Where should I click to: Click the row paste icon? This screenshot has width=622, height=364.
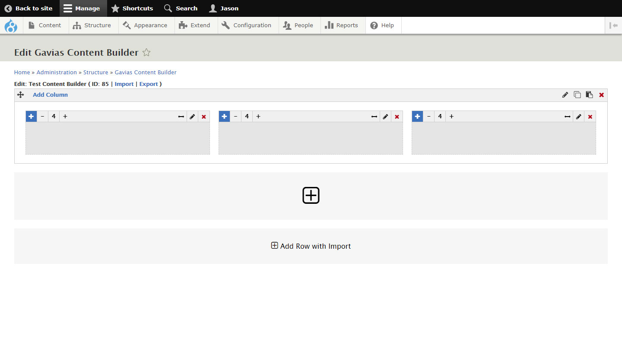pos(589,95)
